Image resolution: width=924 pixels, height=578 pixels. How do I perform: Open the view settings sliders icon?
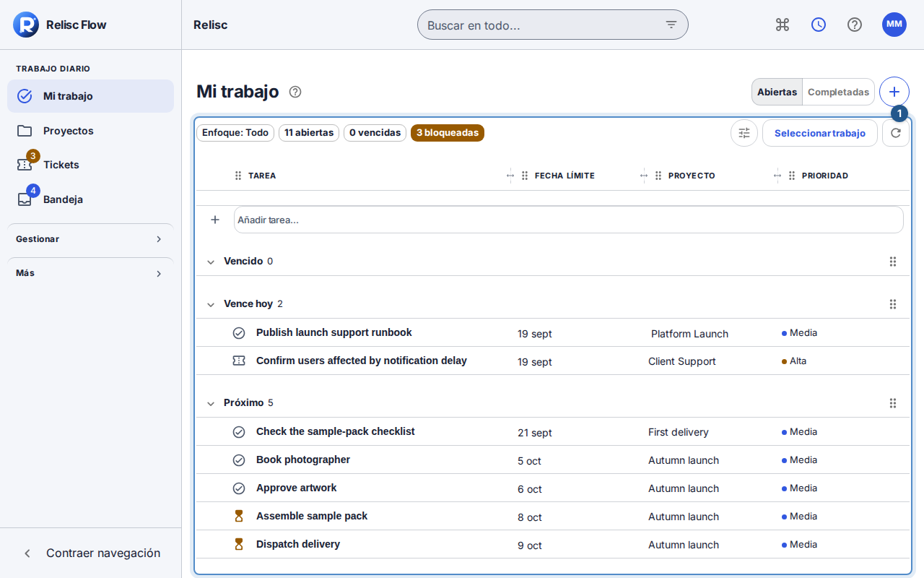744,133
